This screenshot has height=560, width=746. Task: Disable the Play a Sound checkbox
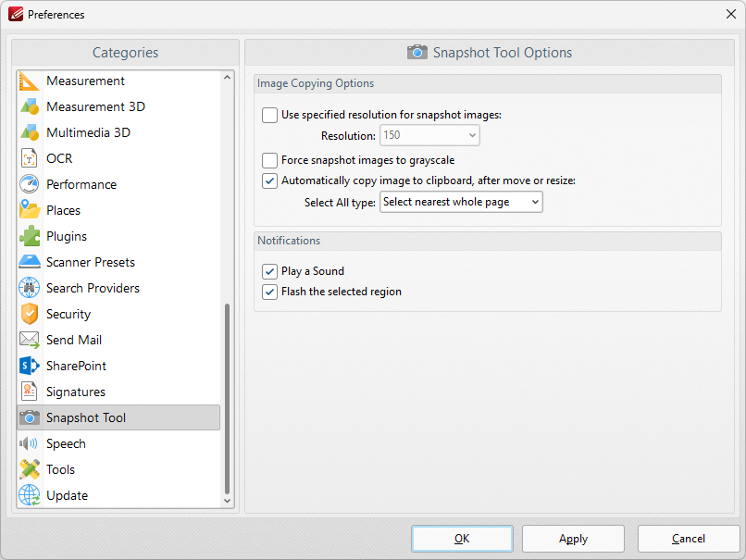point(269,271)
